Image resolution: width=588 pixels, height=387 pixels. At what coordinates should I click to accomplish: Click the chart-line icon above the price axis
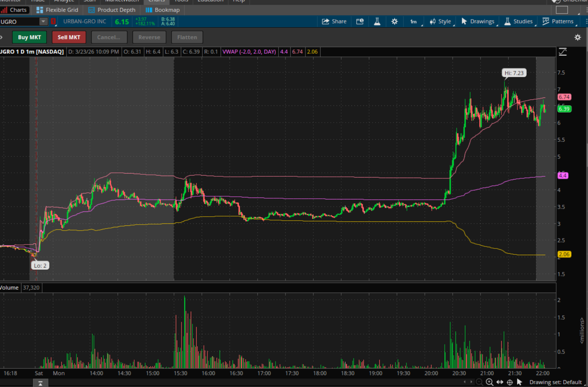pyautogui.click(x=563, y=52)
